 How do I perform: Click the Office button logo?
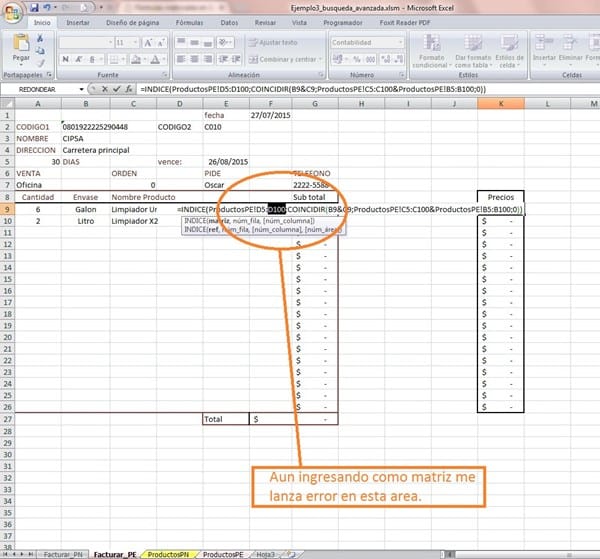(x=13, y=10)
